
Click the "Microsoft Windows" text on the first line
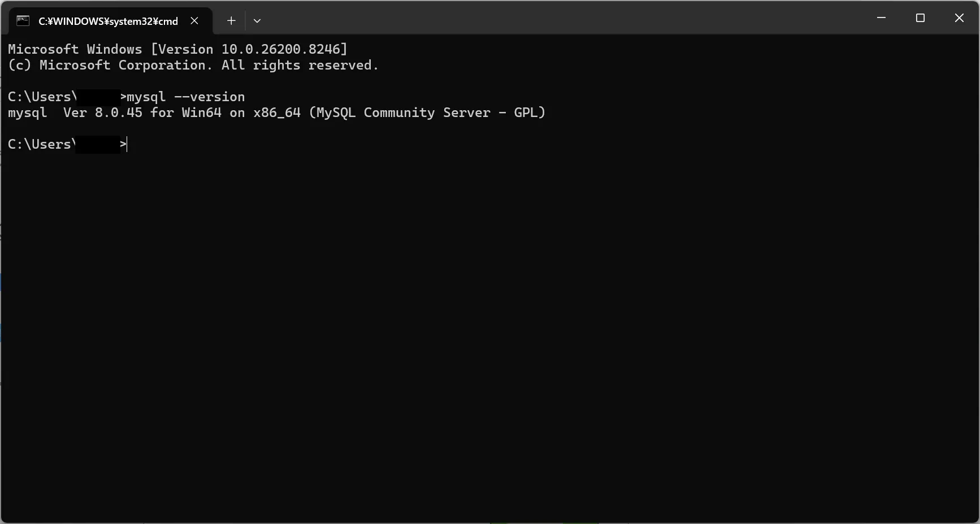pos(75,50)
